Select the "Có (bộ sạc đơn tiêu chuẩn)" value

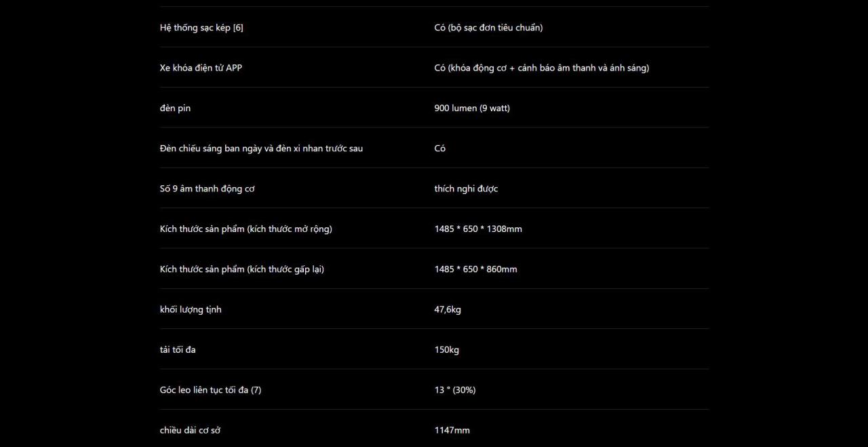pyautogui.click(x=488, y=28)
